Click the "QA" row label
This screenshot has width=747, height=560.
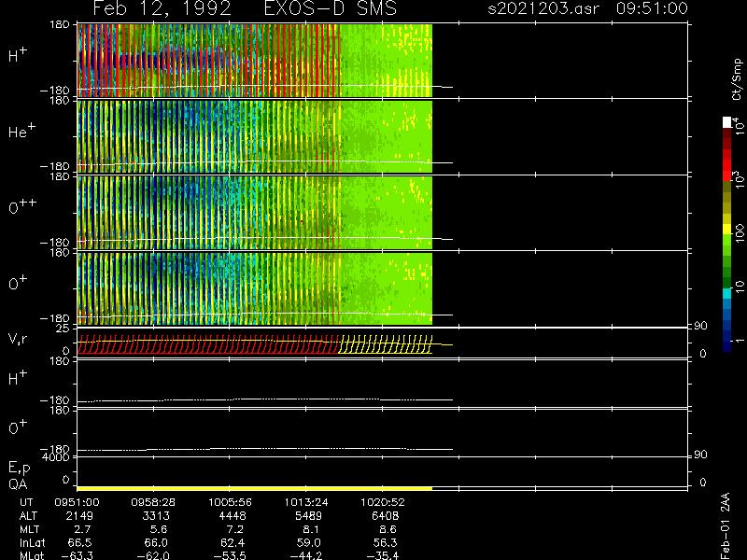(x=18, y=484)
